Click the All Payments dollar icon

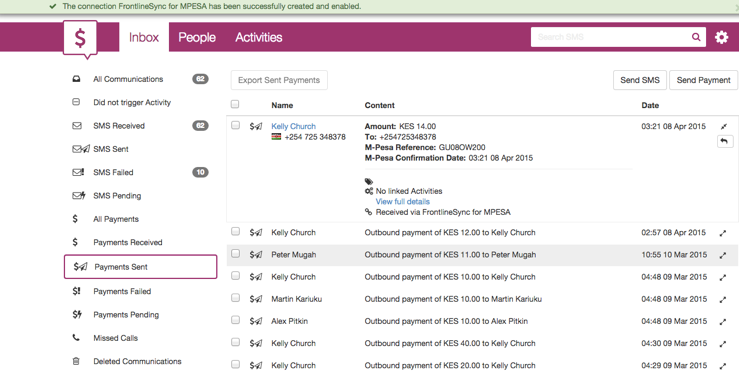pos(75,219)
